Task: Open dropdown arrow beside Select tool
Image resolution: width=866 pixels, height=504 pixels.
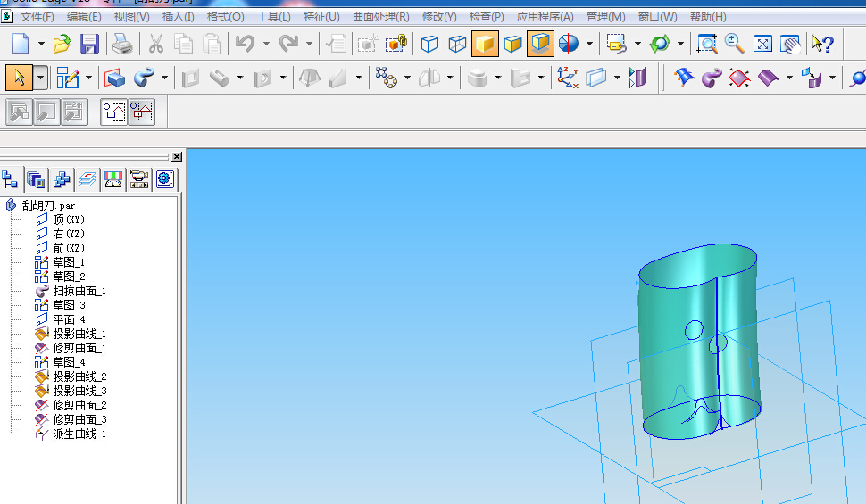Action: click(x=41, y=78)
